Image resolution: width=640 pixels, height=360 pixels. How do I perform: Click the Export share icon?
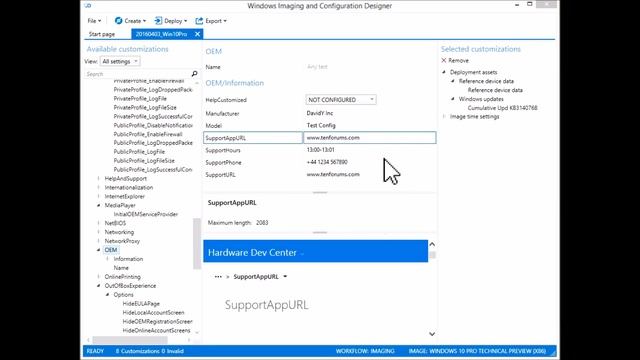pos(199,21)
